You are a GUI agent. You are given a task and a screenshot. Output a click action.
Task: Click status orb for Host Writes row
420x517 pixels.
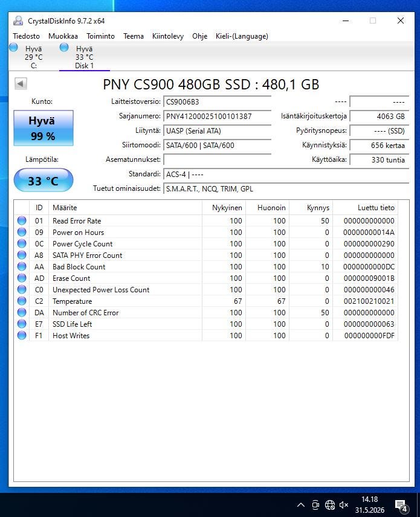coord(22,335)
